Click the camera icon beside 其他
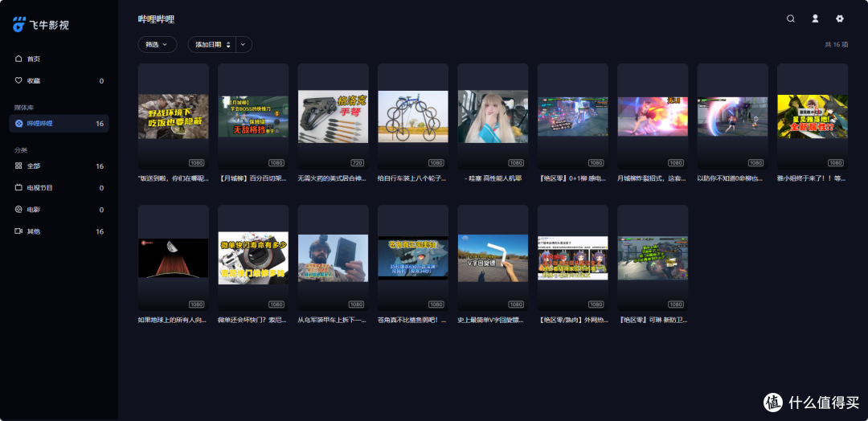868x421 pixels. tap(18, 231)
